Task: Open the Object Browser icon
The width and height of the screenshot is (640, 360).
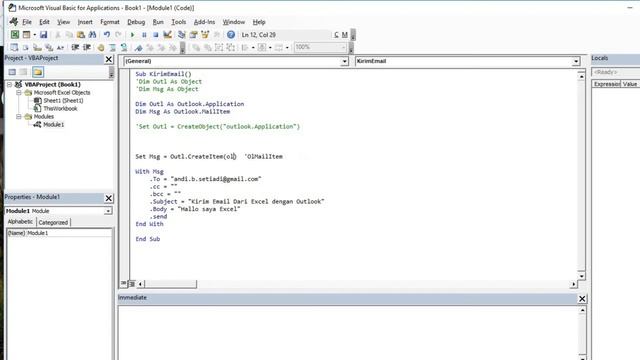Action: tap(205, 35)
